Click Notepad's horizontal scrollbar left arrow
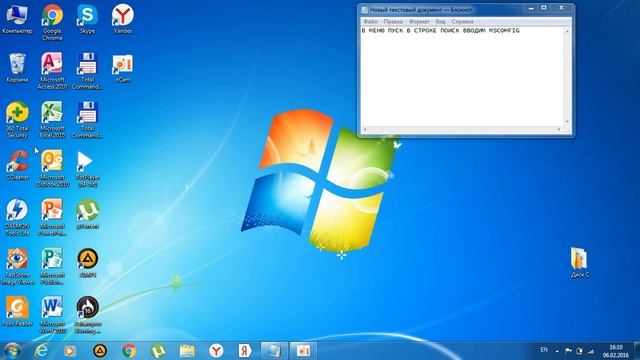 tap(365, 130)
